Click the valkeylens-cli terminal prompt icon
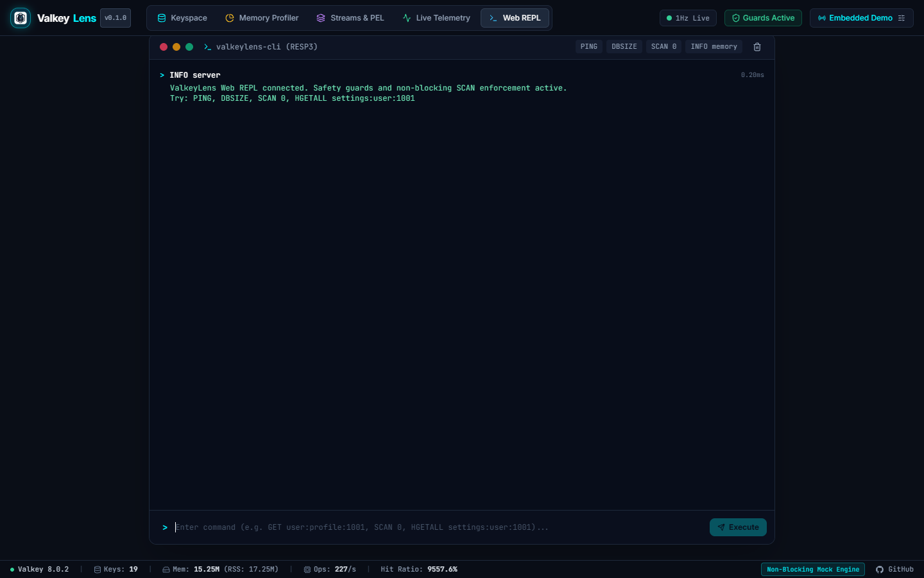 point(207,47)
